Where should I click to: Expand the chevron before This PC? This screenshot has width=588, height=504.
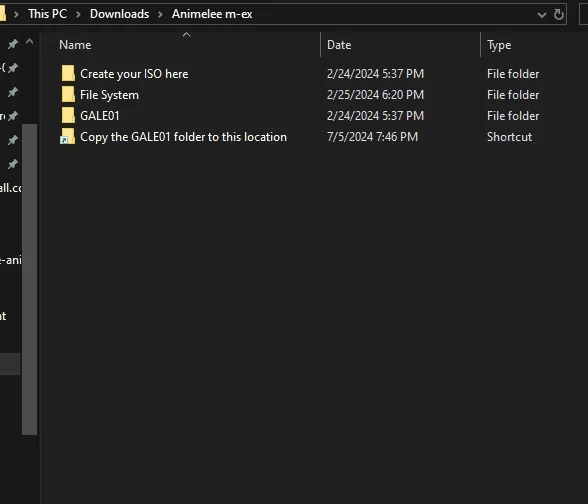point(16,15)
